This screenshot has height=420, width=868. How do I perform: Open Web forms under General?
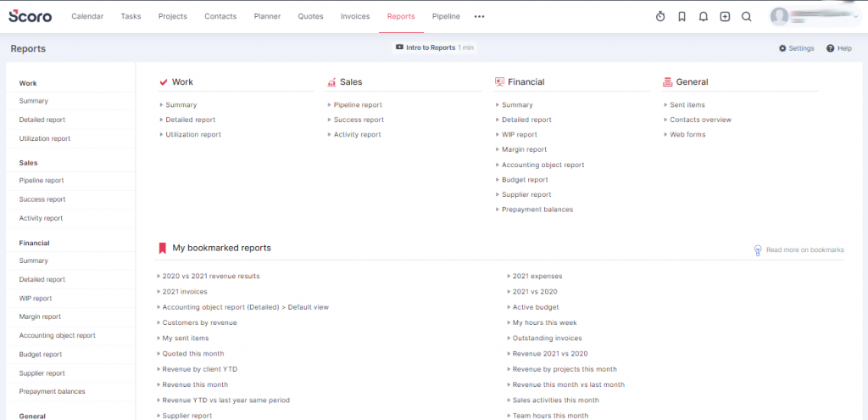point(687,135)
